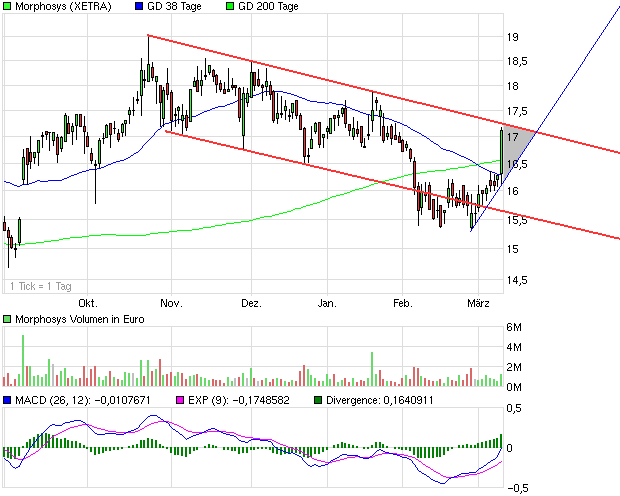Click the Morphosys Volumen legend swatch

click(x=7, y=319)
